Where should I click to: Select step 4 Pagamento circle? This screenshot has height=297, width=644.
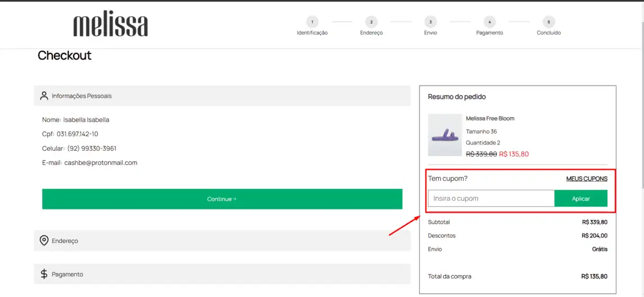coord(489,22)
